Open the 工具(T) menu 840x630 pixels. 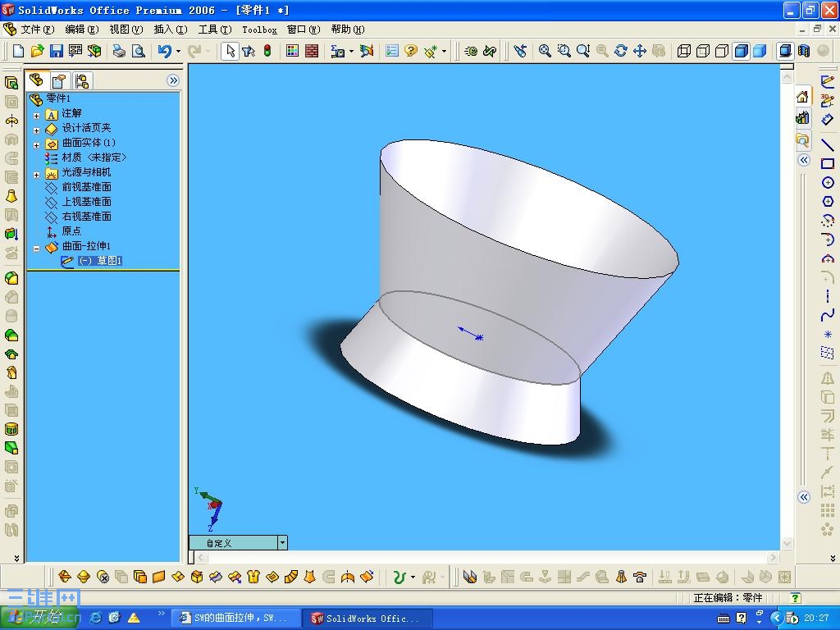pos(215,29)
